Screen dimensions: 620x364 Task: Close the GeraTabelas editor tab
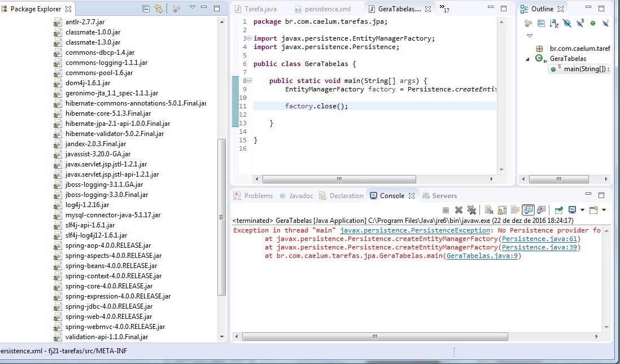(428, 8)
